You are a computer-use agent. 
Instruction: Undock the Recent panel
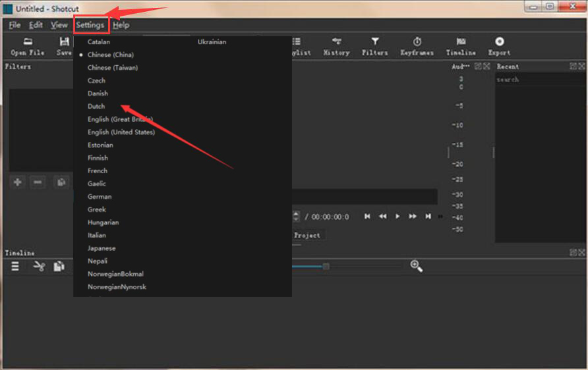coord(573,66)
